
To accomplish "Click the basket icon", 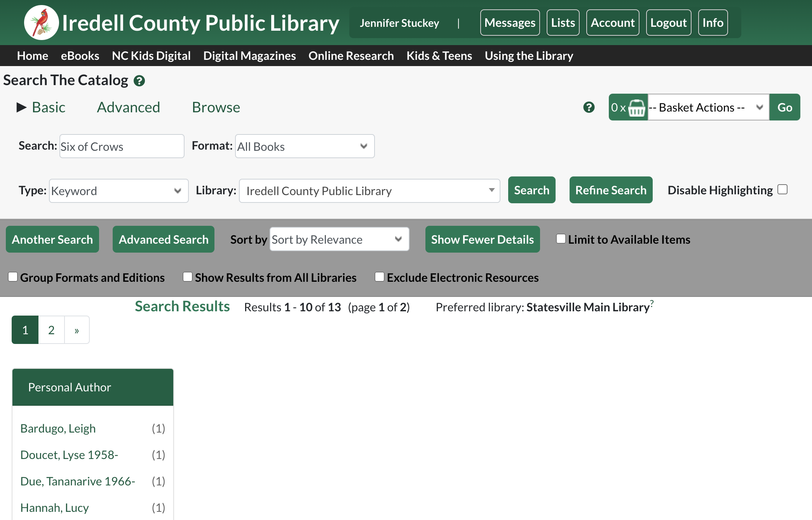I will point(636,108).
